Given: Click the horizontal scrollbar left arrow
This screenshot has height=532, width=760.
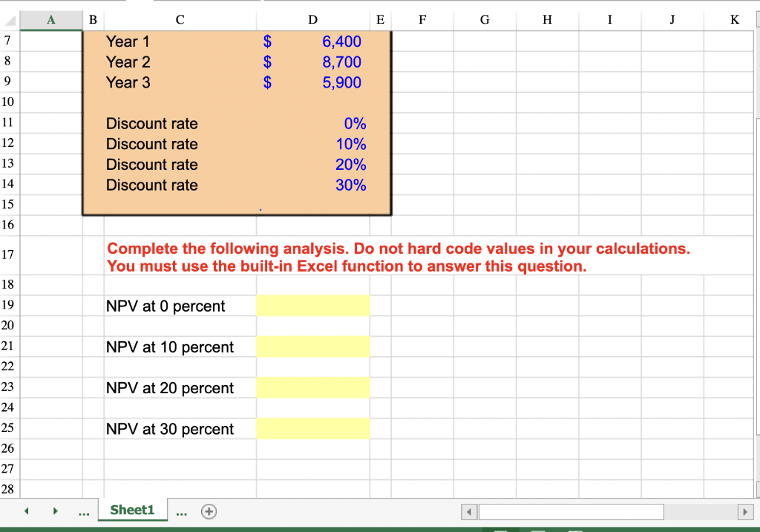Looking at the screenshot, I should (x=468, y=512).
